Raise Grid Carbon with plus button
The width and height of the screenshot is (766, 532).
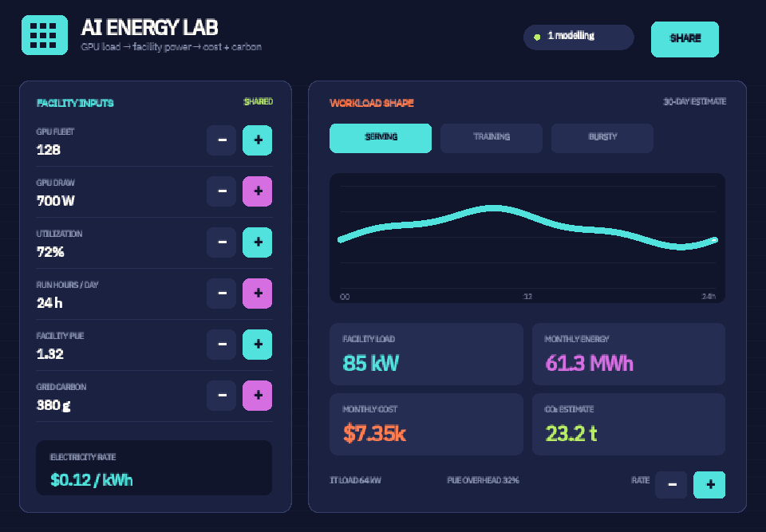258,396
